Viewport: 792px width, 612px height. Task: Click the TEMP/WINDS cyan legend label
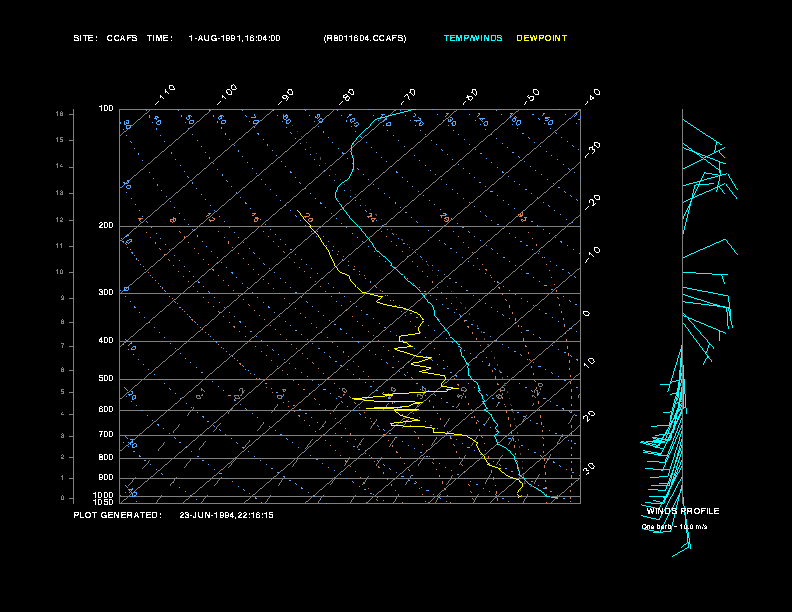pos(473,38)
